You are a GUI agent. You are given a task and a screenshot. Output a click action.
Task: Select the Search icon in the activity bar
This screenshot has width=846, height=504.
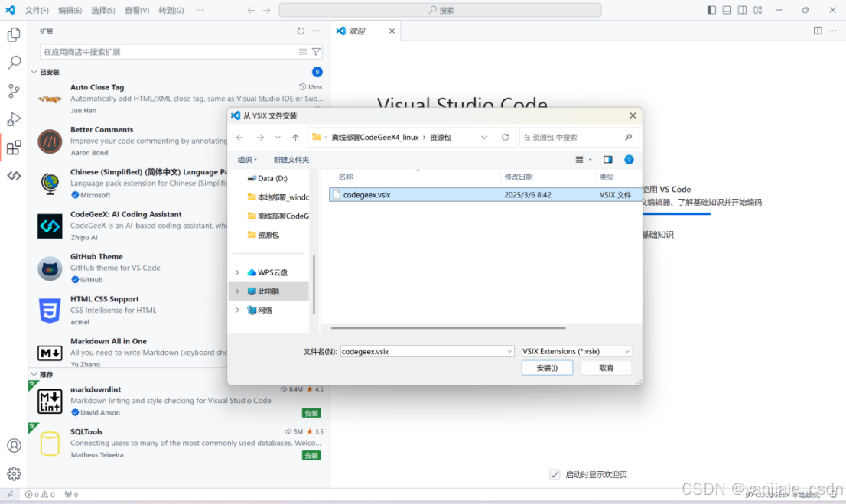14,62
